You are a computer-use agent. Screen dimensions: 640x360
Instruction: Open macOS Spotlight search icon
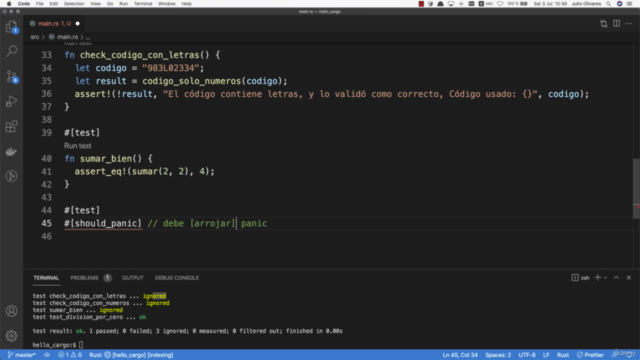(x=609, y=4)
